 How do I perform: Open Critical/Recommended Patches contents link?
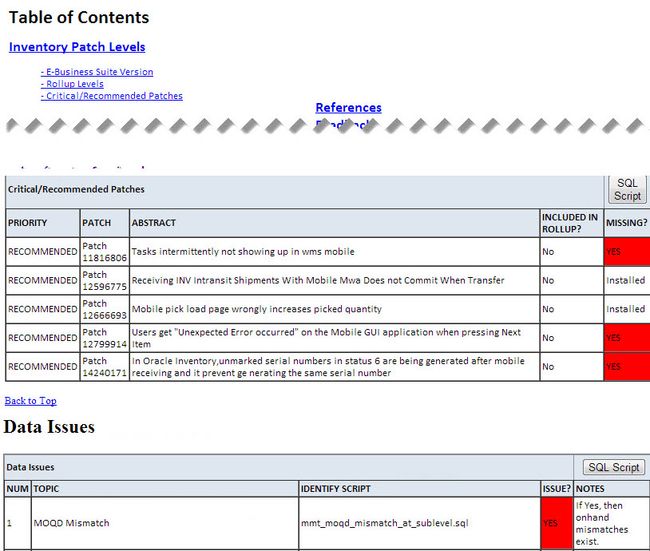point(112,96)
